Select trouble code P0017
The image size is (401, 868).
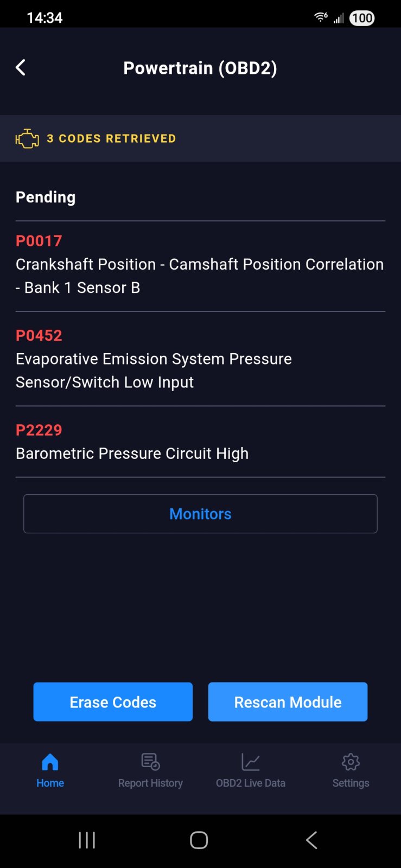tap(39, 241)
